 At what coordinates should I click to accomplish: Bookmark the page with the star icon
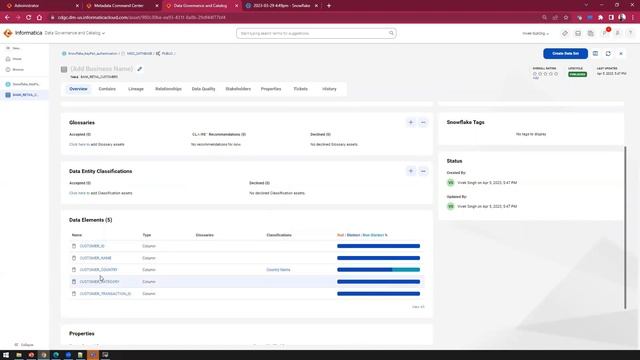pos(566,18)
